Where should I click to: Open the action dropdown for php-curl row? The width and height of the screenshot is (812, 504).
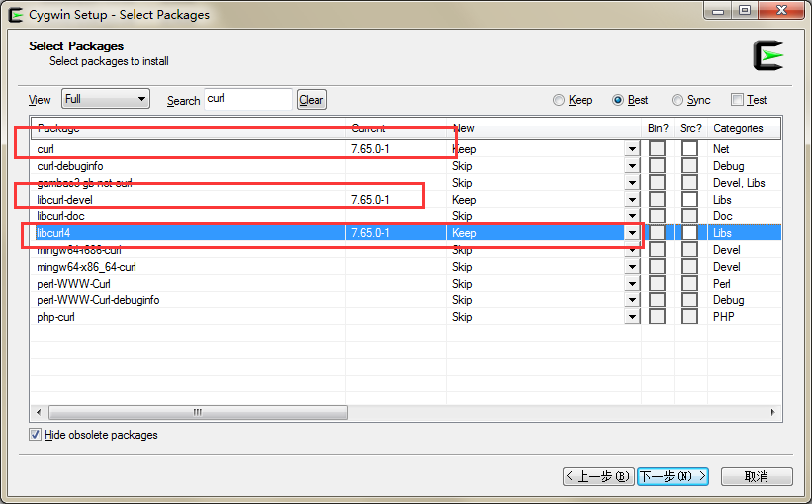coord(632,317)
